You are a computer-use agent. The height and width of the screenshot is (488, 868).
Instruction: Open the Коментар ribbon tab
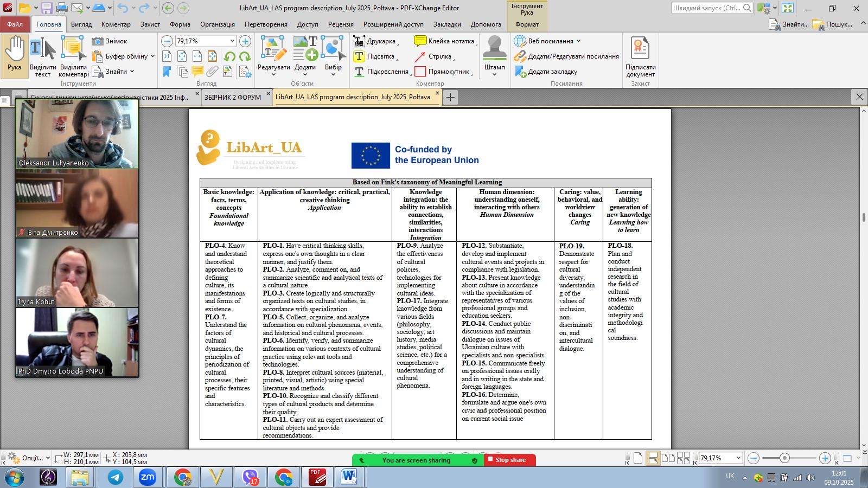pyautogui.click(x=116, y=24)
